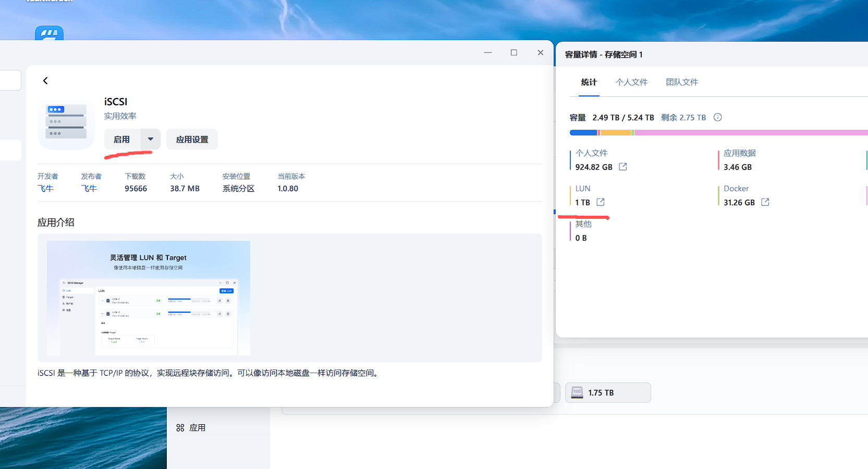Maximize the iSCSI app window
The height and width of the screenshot is (469, 868).
(514, 53)
